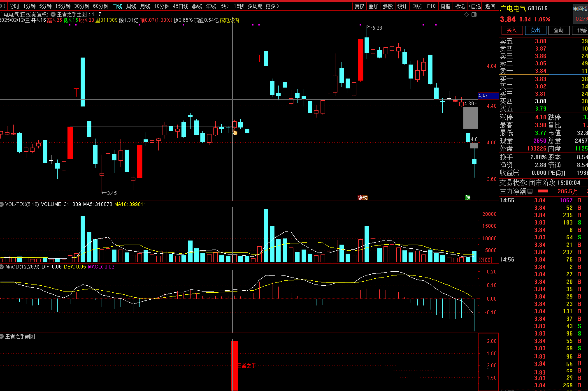Switch to the 日线 daily period tab
The width and height of the screenshot is (588, 391).
[117, 6]
